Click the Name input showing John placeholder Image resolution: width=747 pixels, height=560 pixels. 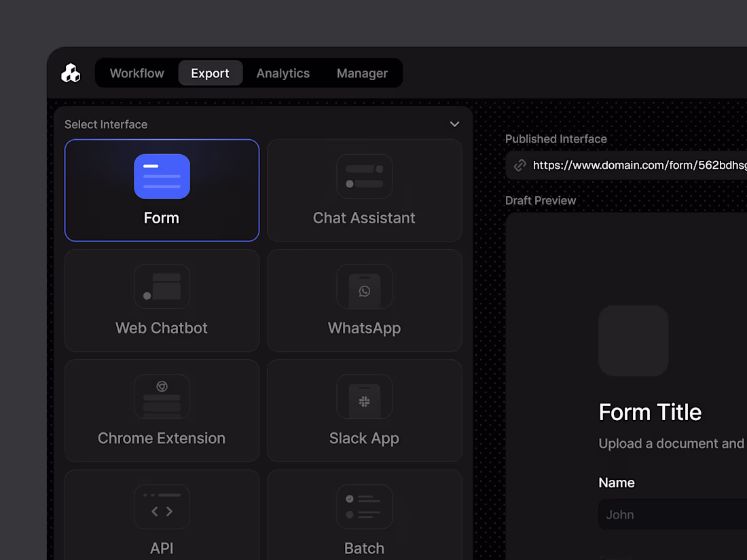click(672, 515)
